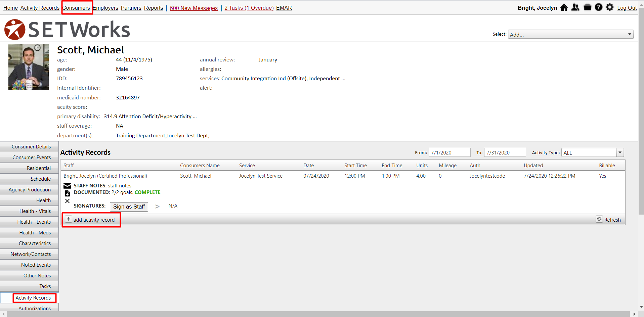Image resolution: width=644 pixels, height=317 pixels.
Task: Open the Health sidebar tab
Action: point(29,200)
